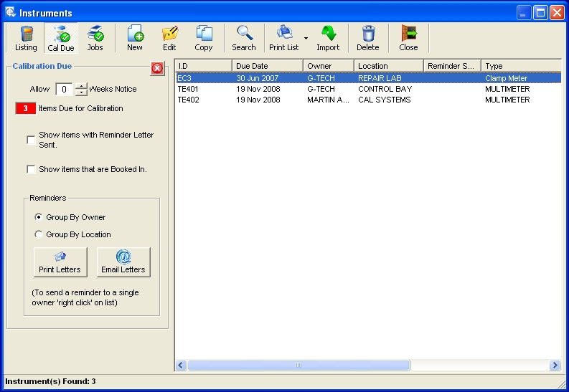The width and height of the screenshot is (569, 392).
Task: Open the Search tool
Action: point(244,38)
